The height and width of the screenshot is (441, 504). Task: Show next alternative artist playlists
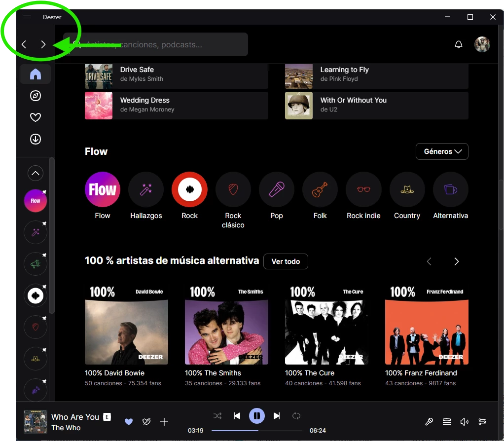(457, 261)
